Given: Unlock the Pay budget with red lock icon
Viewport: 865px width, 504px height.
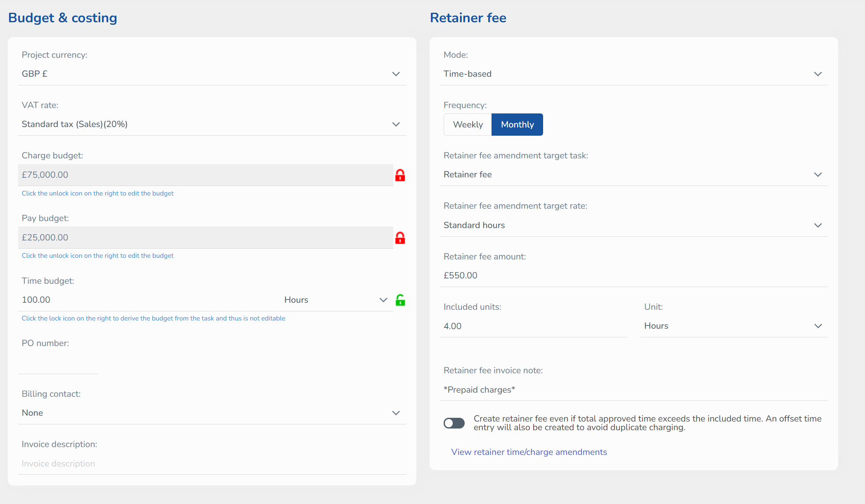Looking at the screenshot, I should [x=400, y=238].
